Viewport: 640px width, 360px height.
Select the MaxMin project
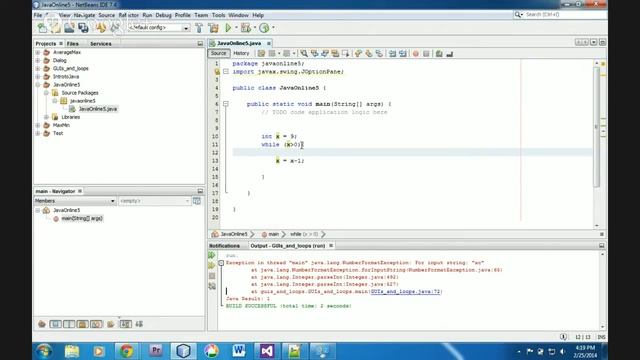pyautogui.click(x=61, y=125)
